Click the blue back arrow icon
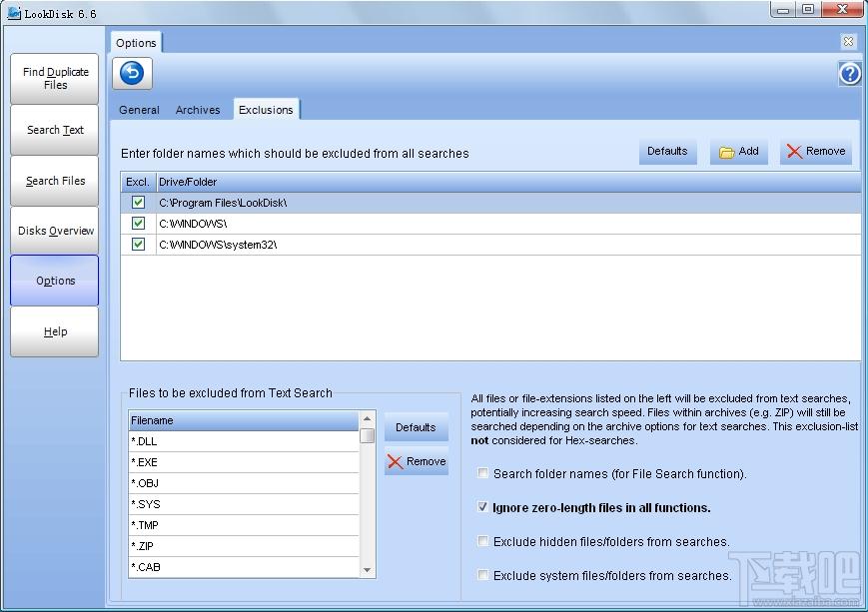The height and width of the screenshot is (612, 868). [x=132, y=73]
